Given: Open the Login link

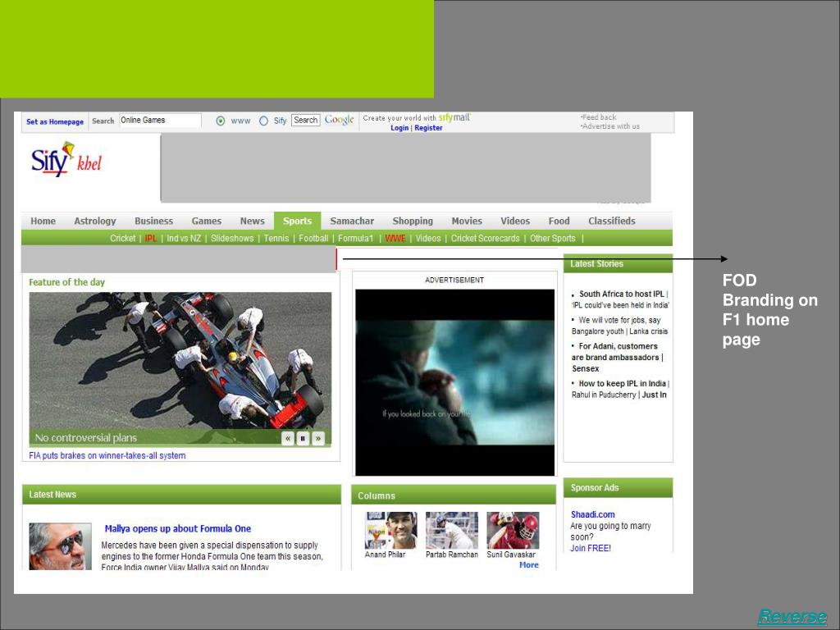Looking at the screenshot, I should tap(399, 128).
